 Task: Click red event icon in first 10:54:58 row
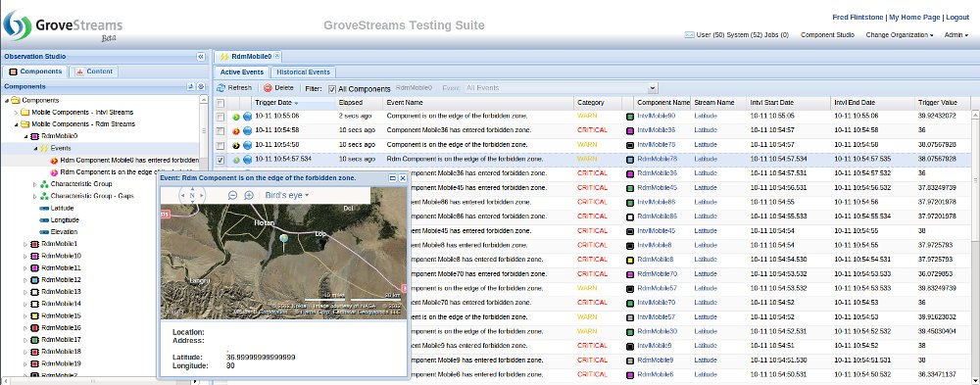235,130
